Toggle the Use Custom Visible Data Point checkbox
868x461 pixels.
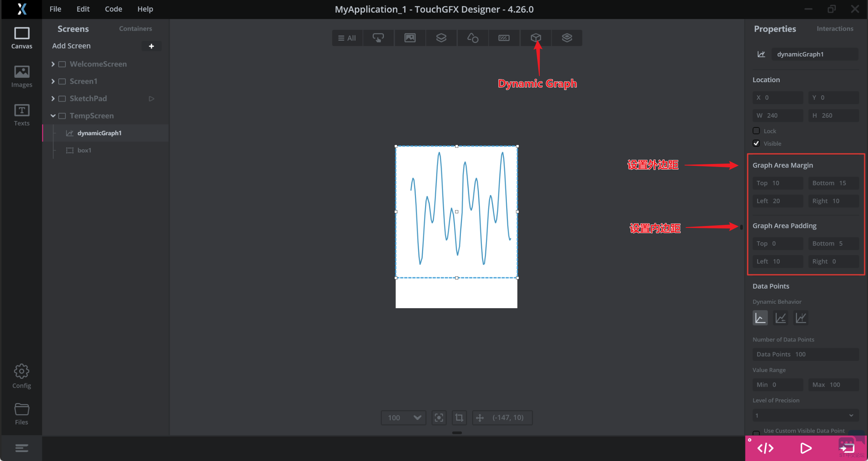756,433
